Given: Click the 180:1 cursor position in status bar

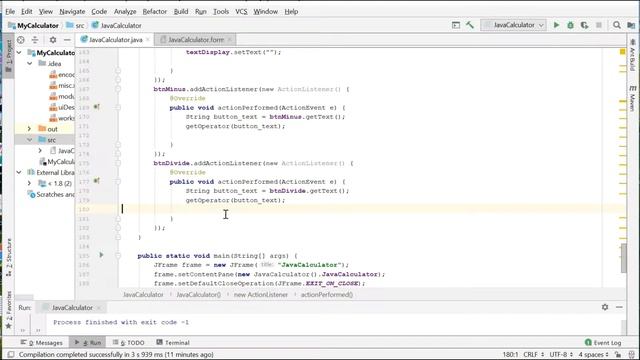Looking at the screenshot, I should [x=510, y=354].
